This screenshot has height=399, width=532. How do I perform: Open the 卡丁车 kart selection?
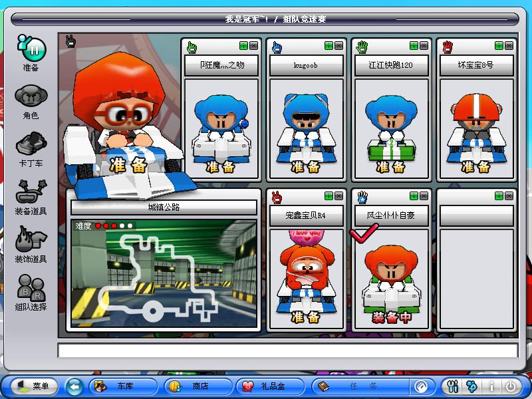[31, 149]
